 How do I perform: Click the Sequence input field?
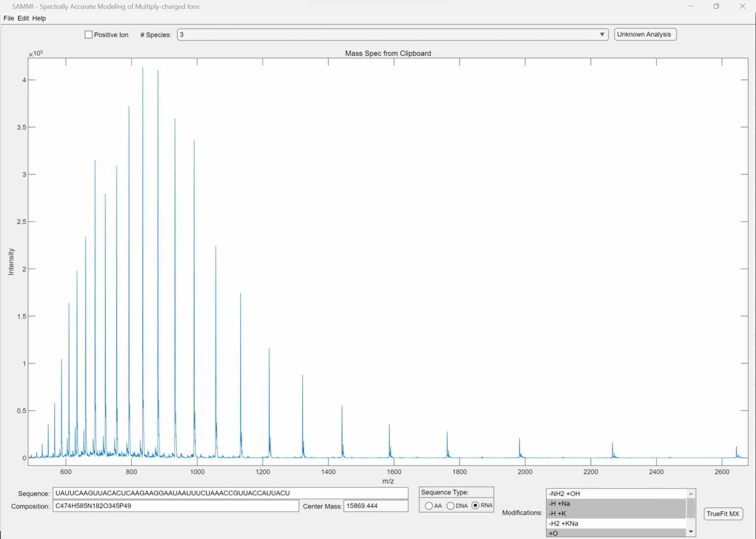[x=230, y=493]
